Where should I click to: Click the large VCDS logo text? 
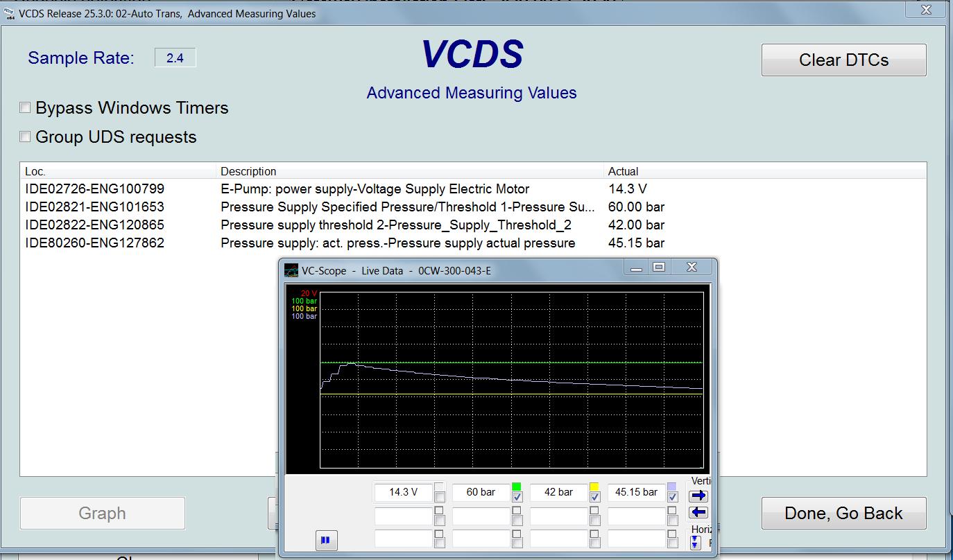pyautogui.click(x=472, y=54)
